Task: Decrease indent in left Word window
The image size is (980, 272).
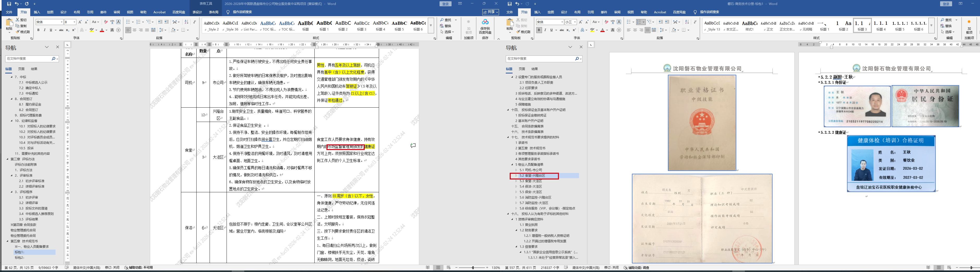Action: (x=160, y=22)
